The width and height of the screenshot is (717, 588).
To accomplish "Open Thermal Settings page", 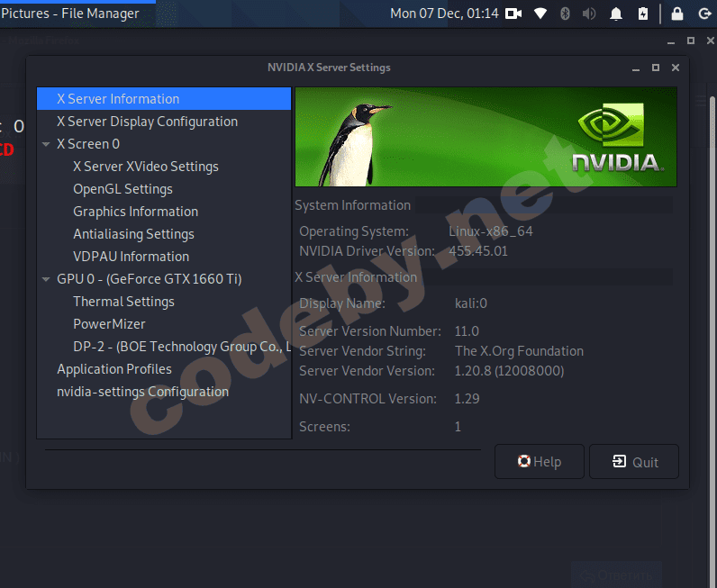I will click(x=124, y=302).
